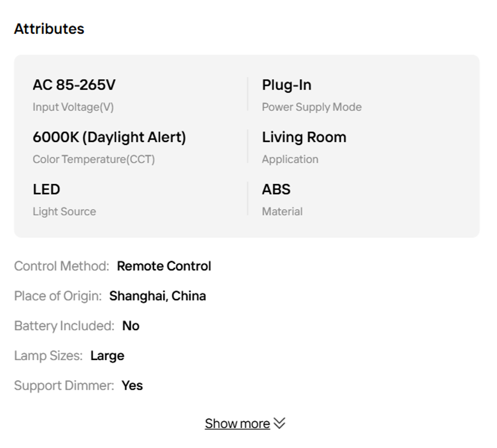Click the Lamp Sizes Large value
Viewport: 497px width, 448px height.
[107, 355]
